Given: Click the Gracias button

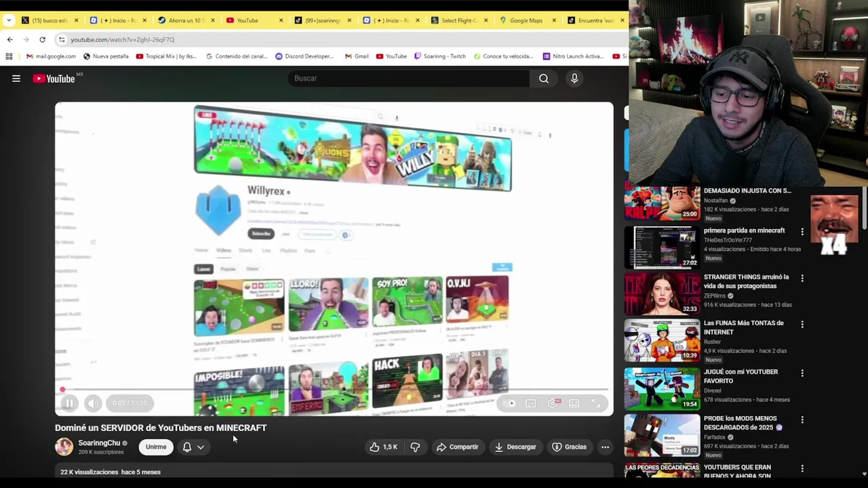Looking at the screenshot, I should [569, 447].
